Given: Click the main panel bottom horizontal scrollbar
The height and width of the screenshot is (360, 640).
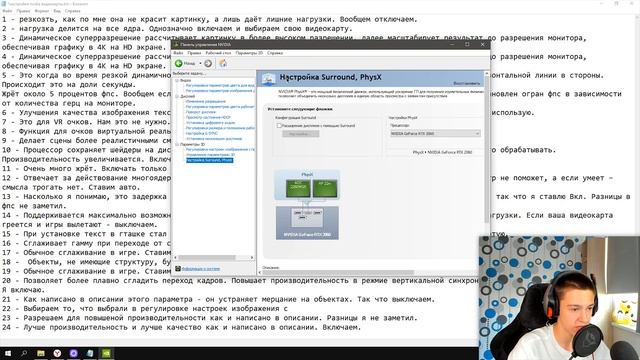Looking at the screenshot, I should pos(339,273).
